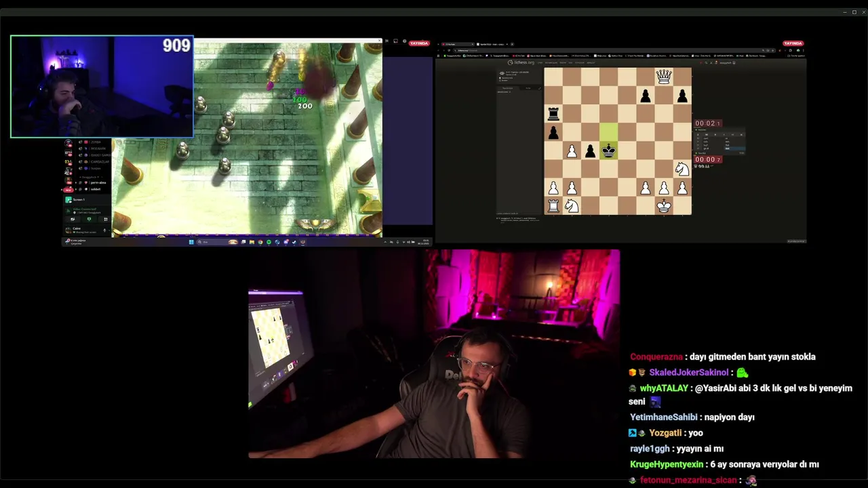Select the white knight on the board's right edge
868x488 pixels.
coord(682,168)
